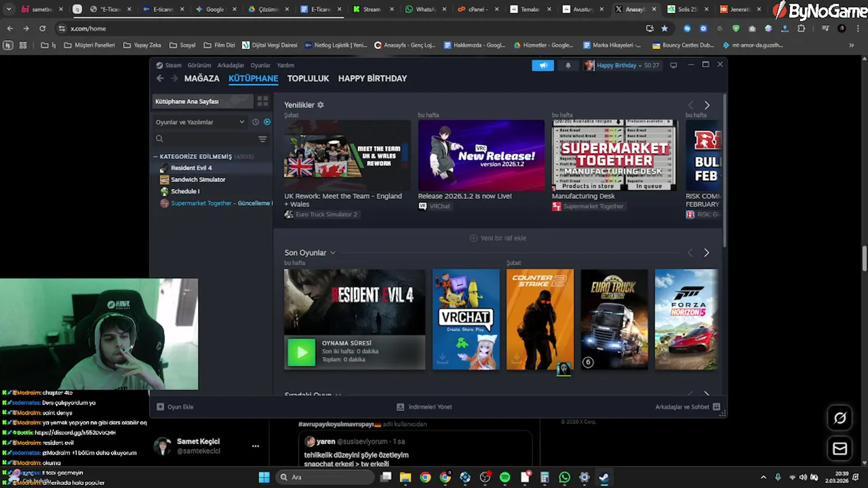Switch Steam to Big Picture mode icon

tap(673, 65)
